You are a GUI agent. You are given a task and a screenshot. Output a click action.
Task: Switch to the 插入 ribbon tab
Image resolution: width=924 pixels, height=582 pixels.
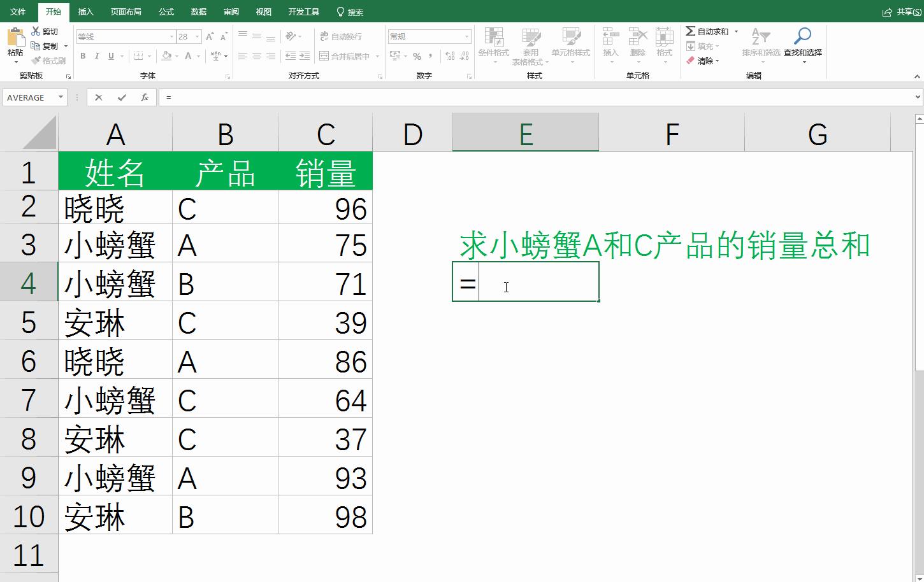click(85, 11)
